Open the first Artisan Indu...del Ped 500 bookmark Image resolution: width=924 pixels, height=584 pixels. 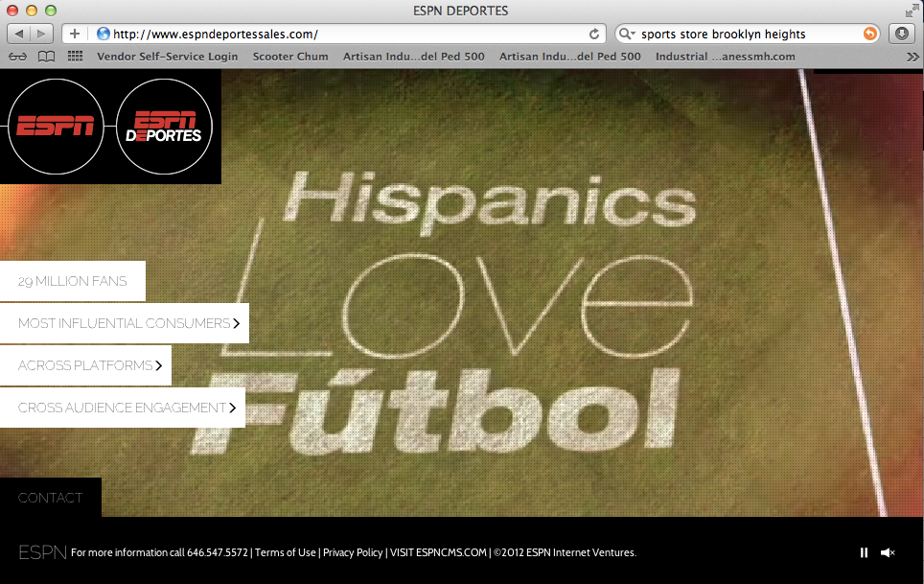point(414,57)
